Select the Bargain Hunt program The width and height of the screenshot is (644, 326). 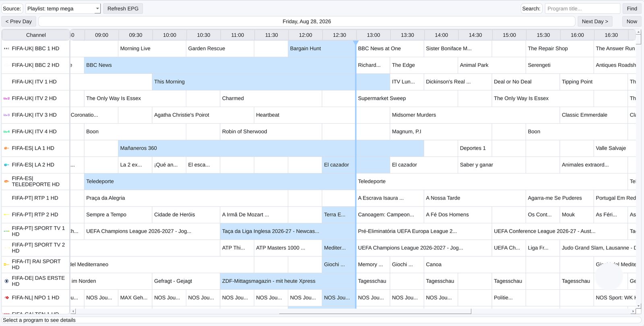tap(322, 49)
